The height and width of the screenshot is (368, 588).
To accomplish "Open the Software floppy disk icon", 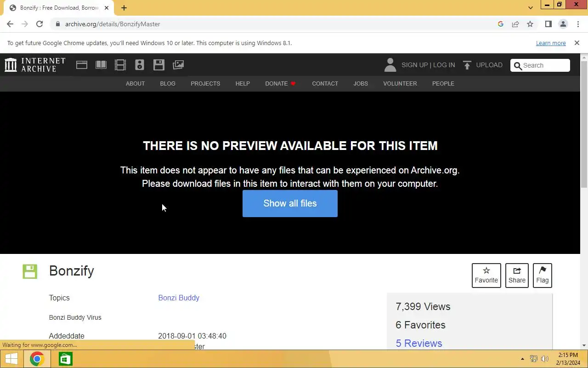I will click(159, 65).
